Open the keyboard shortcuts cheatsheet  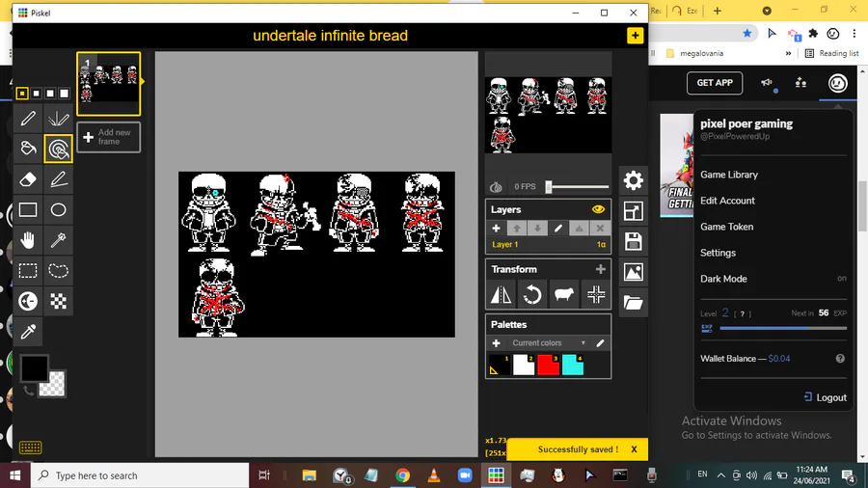pos(31,447)
